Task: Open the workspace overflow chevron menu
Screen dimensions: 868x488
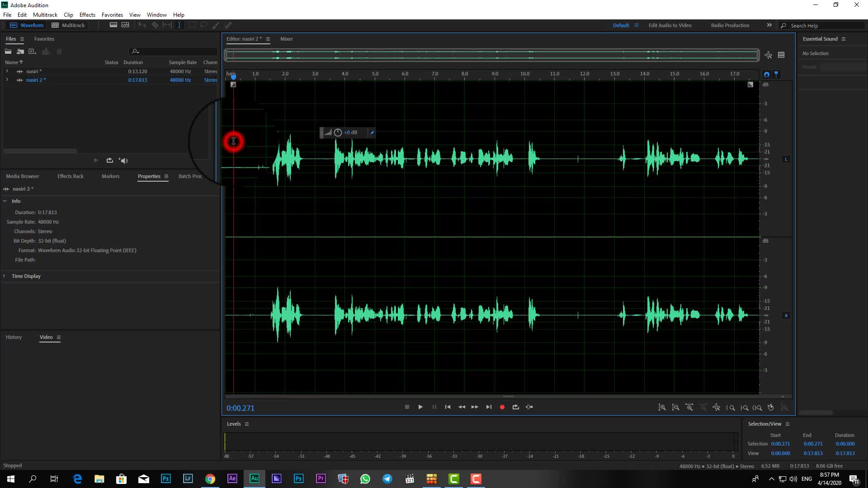Action: 769,25
